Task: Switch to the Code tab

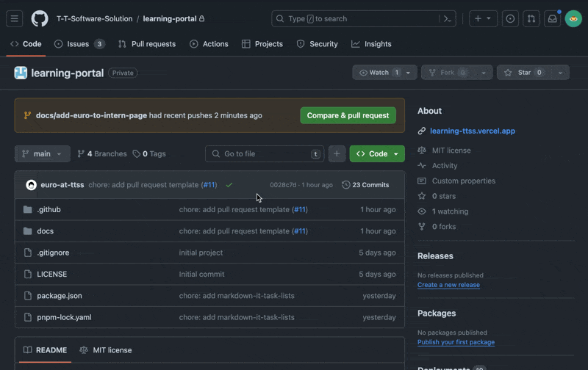Action: pos(26,44)
